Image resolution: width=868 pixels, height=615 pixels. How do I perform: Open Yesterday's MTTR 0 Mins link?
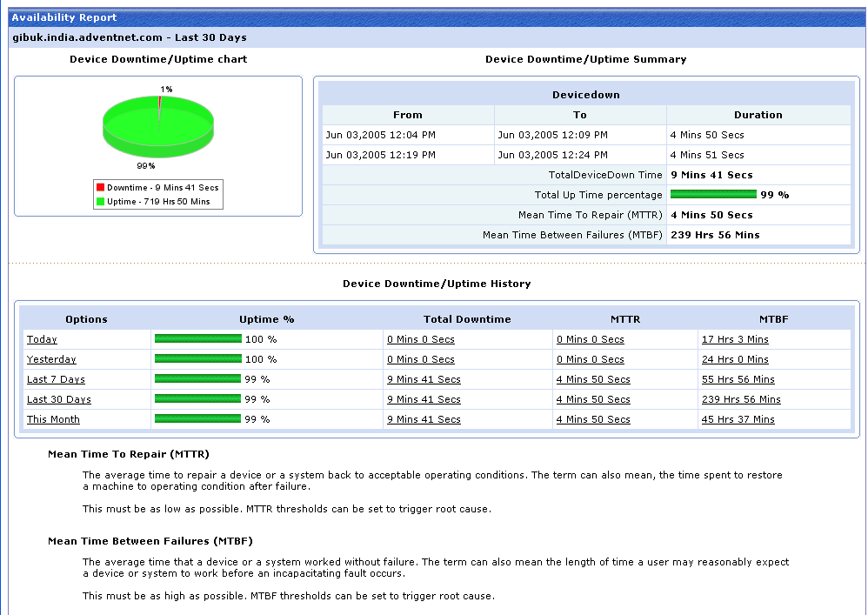click(x=590, y=359)
